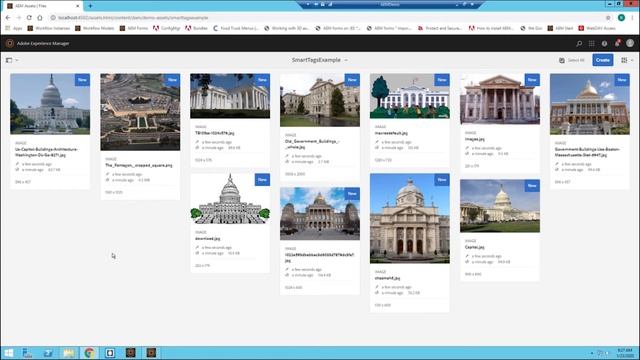
Task: Click the browser address bar URL
Action: 133,18
